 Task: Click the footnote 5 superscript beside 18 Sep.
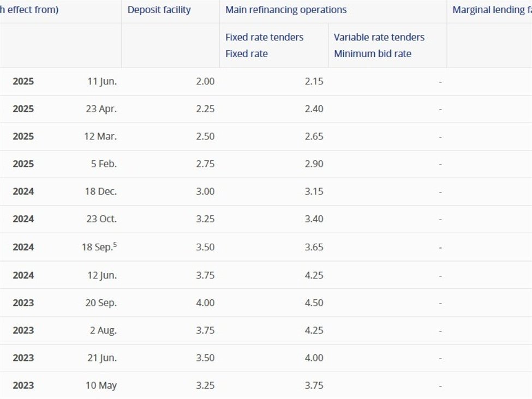(x=115, y=244)
